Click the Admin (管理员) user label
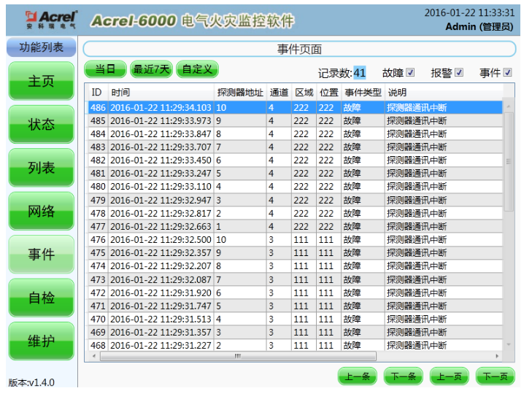Image resolution: width=532 pixels, height=399 pixels. (x=479, y=27)
